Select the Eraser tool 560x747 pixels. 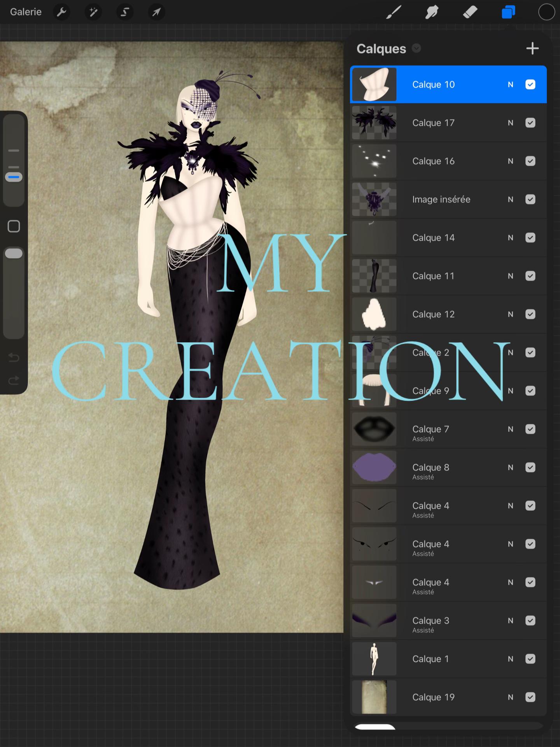[x=470, y=12]
